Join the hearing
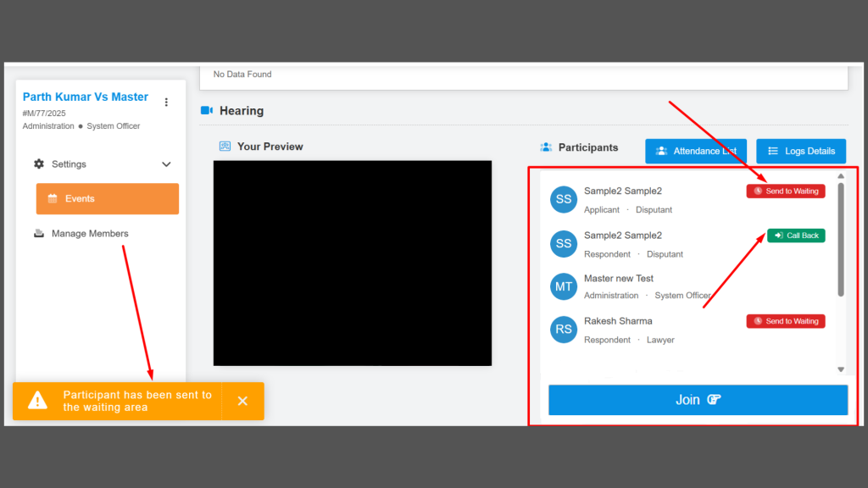The image size is (868, 488). tap(698, 400)
